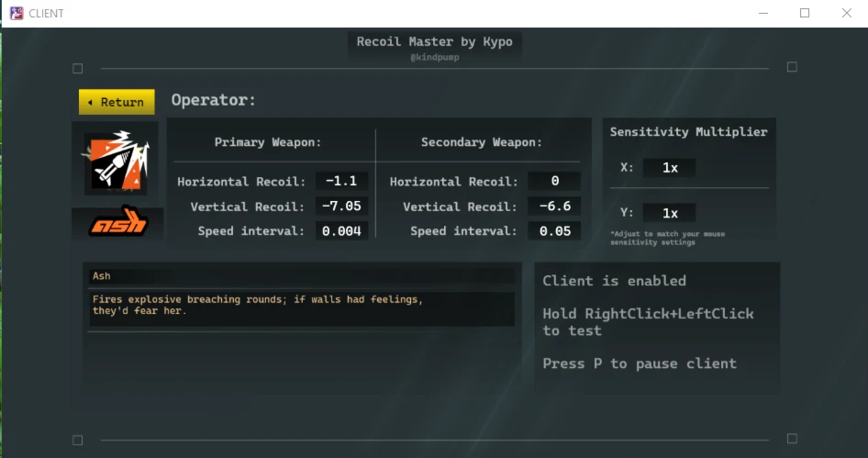Click the yellow Return button
The image size is (868, 458).
[x=117, y=102]
